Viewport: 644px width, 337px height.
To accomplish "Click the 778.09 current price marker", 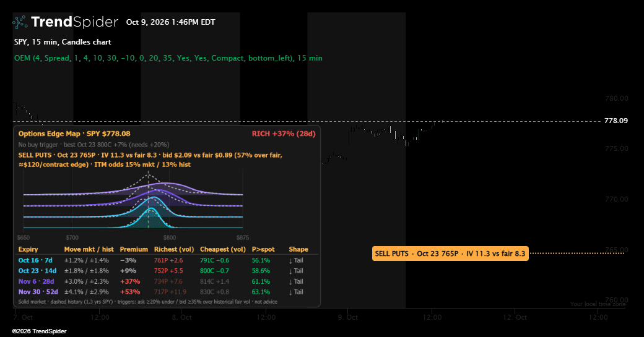I will pyautogui.click(x=616, y=121).
